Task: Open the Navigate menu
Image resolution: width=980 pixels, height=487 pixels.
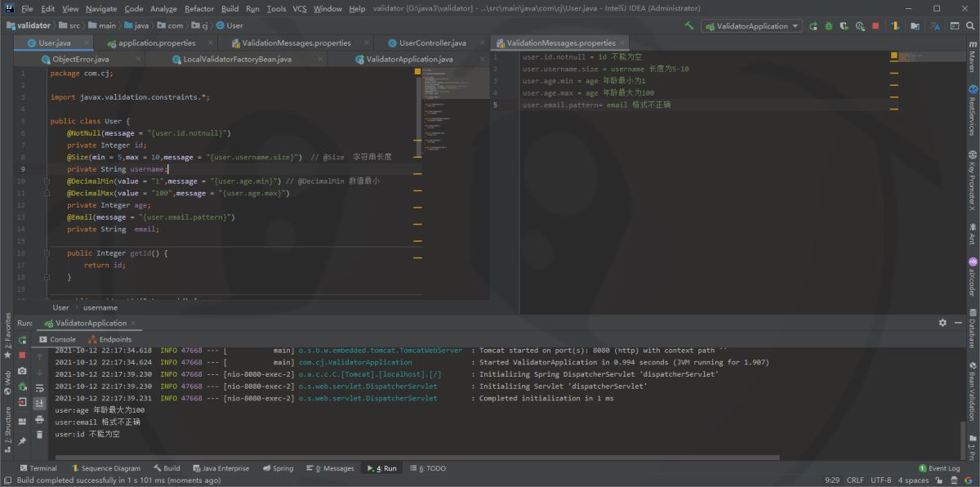Action: 101,8
